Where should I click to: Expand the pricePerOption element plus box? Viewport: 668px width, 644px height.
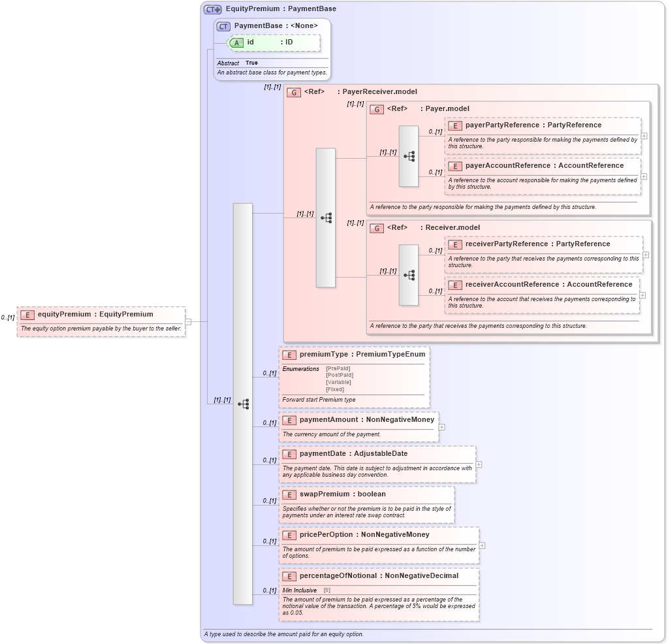pos(482,543)
